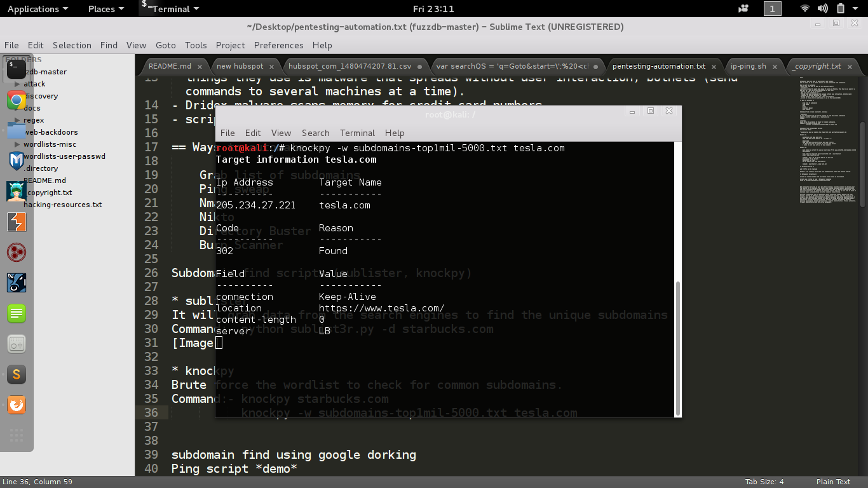This screenshot has width=868, height=488.
Task: Open Sublime Text Tools menu
Action: pyautogui.click(x=196, y=45)
